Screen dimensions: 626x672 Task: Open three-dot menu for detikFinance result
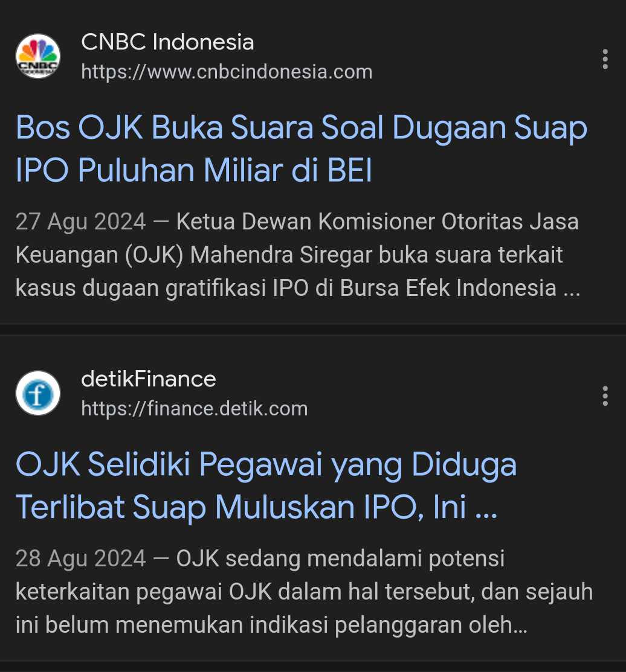[x=605, y=396]
